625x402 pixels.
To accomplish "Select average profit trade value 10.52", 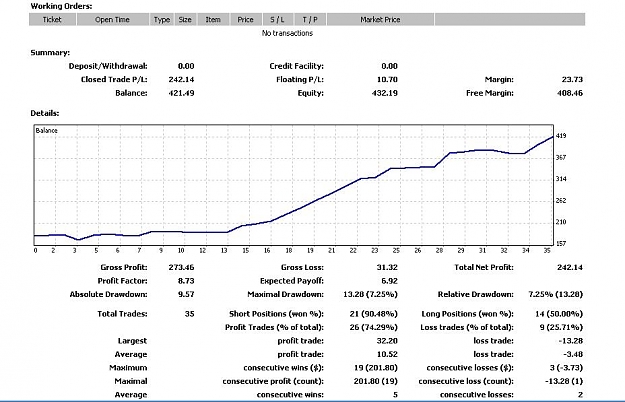I will (x=387, y=355).
